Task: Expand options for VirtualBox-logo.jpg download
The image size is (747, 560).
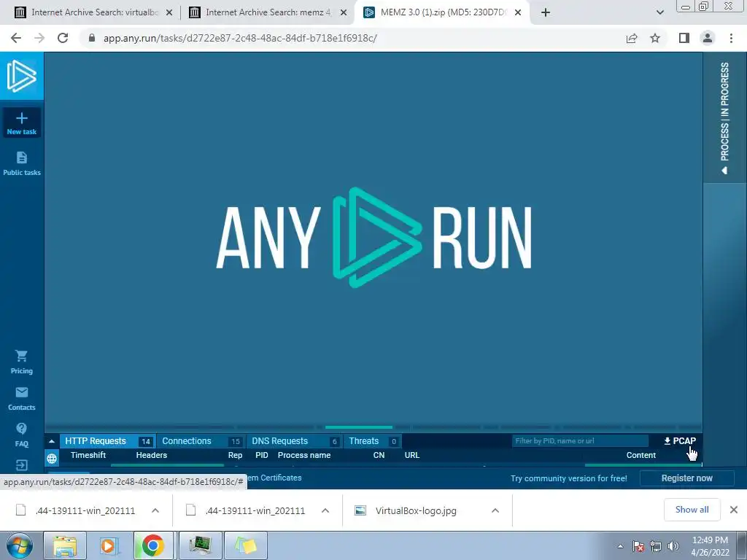Action: (x=495, y=510)
